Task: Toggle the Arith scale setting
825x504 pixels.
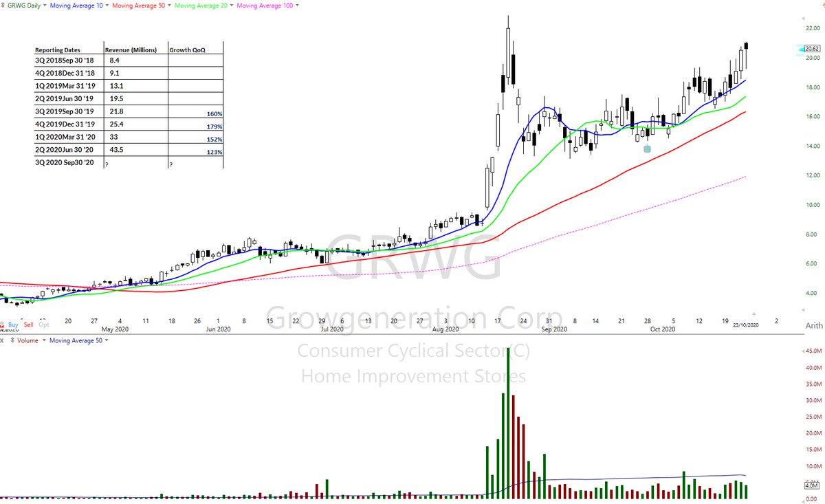Action: pyautogui.click(x=813, y=325)
